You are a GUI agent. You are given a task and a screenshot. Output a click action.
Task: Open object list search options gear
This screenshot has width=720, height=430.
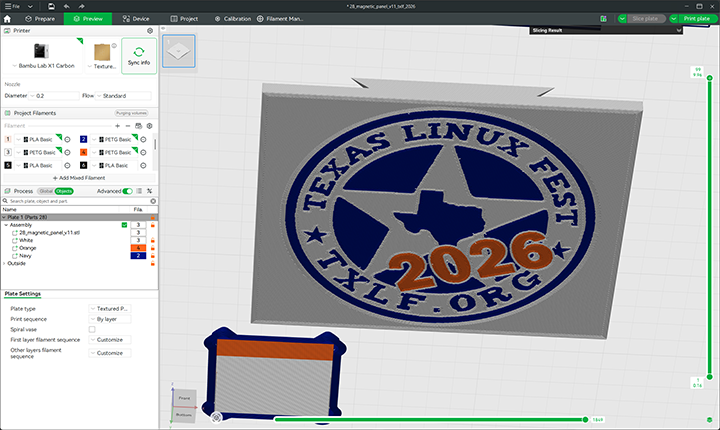153,201
